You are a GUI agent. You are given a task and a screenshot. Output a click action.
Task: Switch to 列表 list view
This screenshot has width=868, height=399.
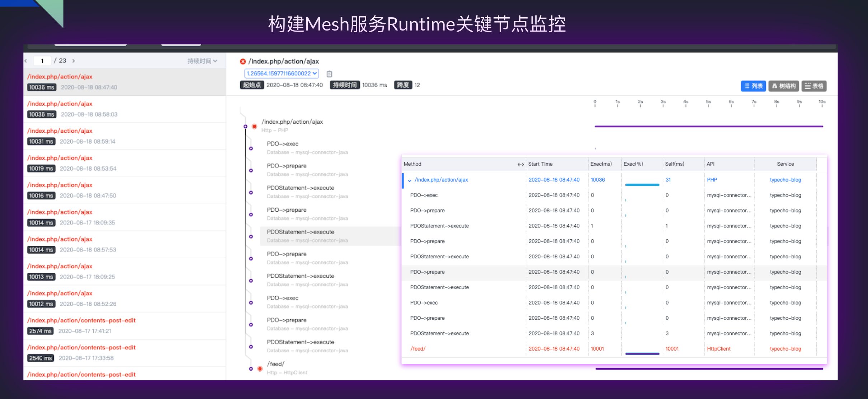click(753, 86)
